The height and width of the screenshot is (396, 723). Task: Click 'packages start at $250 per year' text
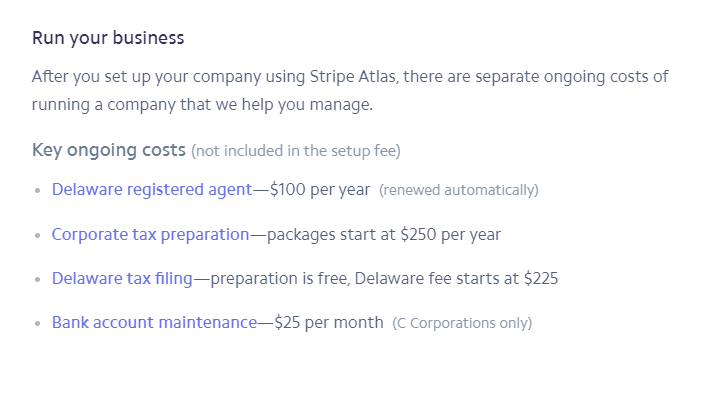[x=384, y=235]
